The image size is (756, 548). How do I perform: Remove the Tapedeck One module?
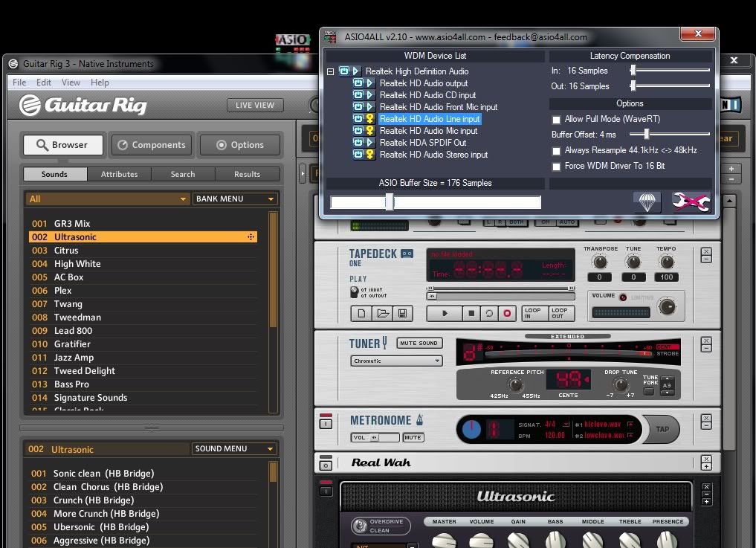coord(706,252)
